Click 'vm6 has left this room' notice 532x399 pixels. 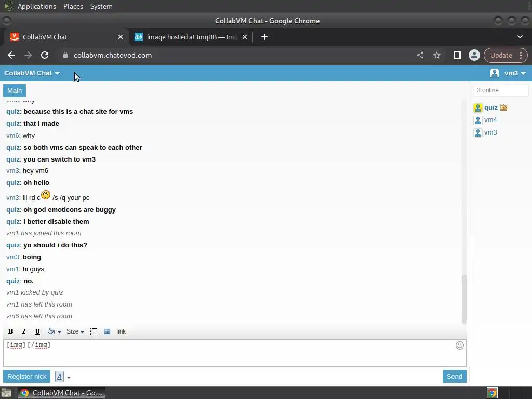[x=39, y=316]
